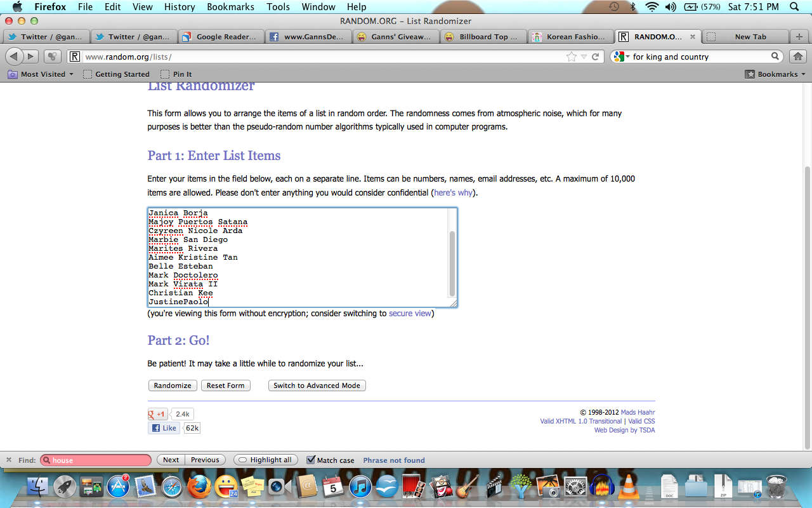
Task: Open the History menu
Action: coord(180,7)
